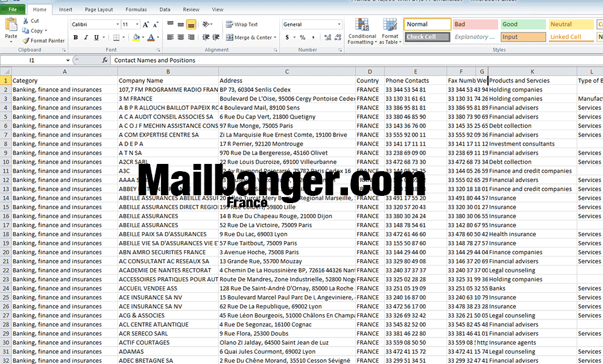Open the font color dropdown arrow
Screen dimensions: 603x364
[x=157, y=37]
